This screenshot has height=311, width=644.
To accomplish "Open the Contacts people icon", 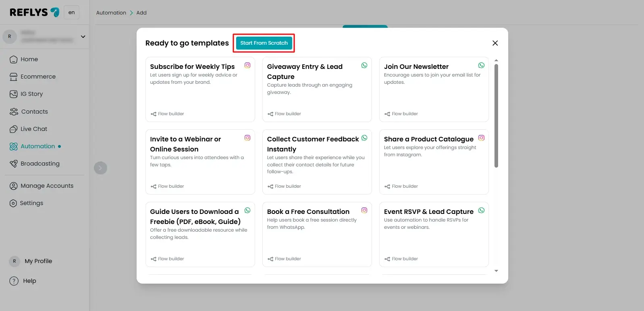I will [14, 112].
